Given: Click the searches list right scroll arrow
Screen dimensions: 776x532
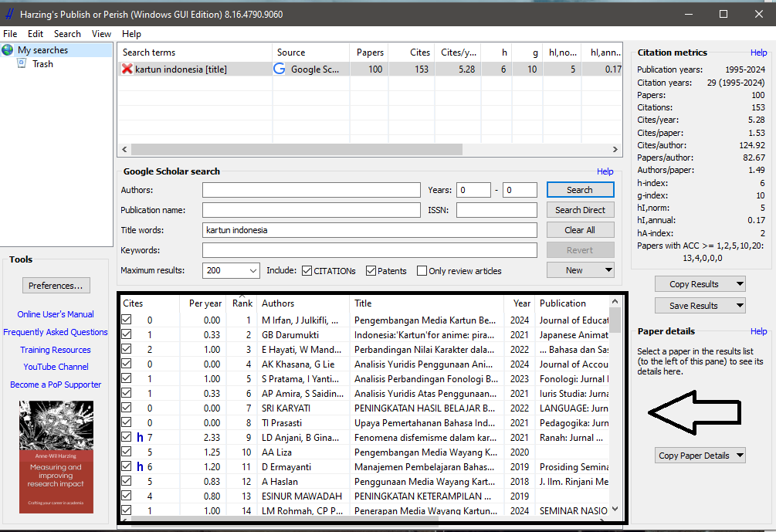Looking at the screenshot, I should coord(615,149).
